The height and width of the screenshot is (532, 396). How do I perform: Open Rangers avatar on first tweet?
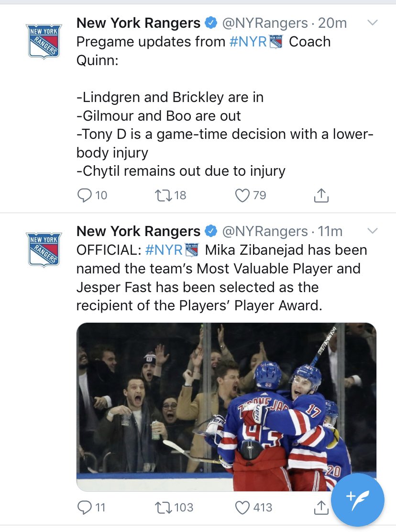[x=44, y=41]
